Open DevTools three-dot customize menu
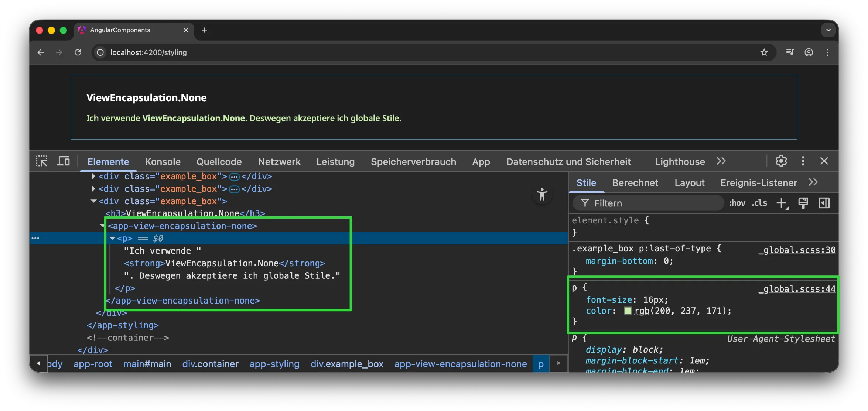 pos(803,161)
